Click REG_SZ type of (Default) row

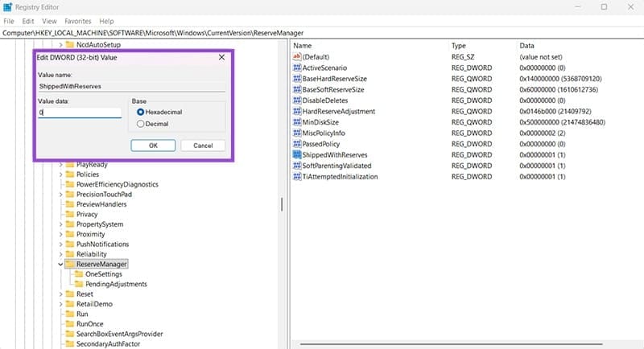coord(462,56)
